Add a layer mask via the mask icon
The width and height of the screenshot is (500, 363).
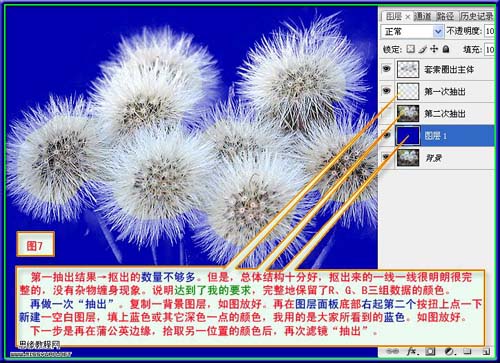pyautogui.click(x=430, y=351)
